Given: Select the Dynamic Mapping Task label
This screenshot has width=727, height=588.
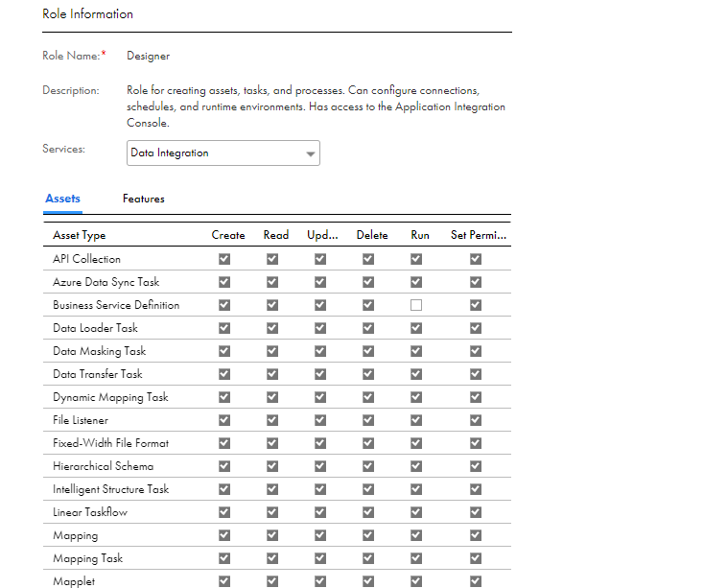Looking at the screenshot, I should tap(110, 397).
